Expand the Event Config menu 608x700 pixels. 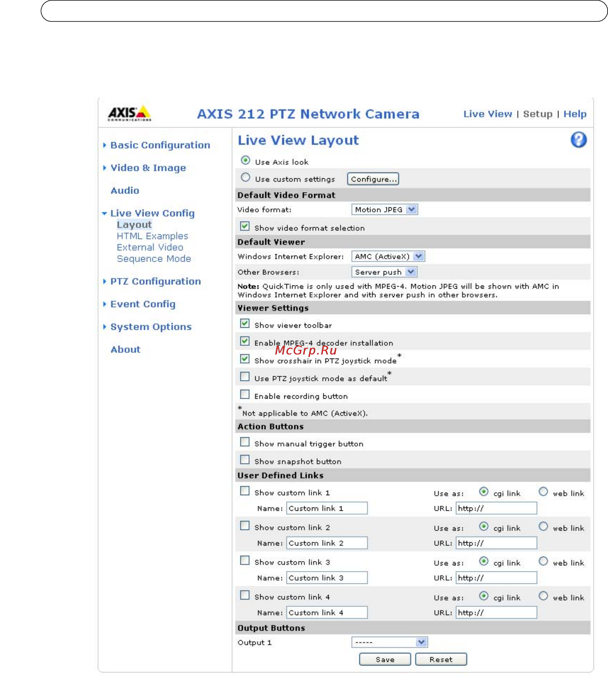pos(143,304)
